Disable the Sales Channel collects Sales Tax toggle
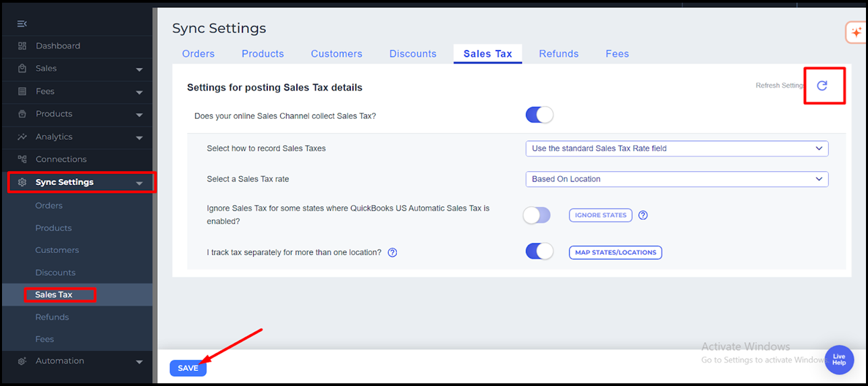Image resolution: width=868 pixels, height=386 pixels. coord(539,115)
